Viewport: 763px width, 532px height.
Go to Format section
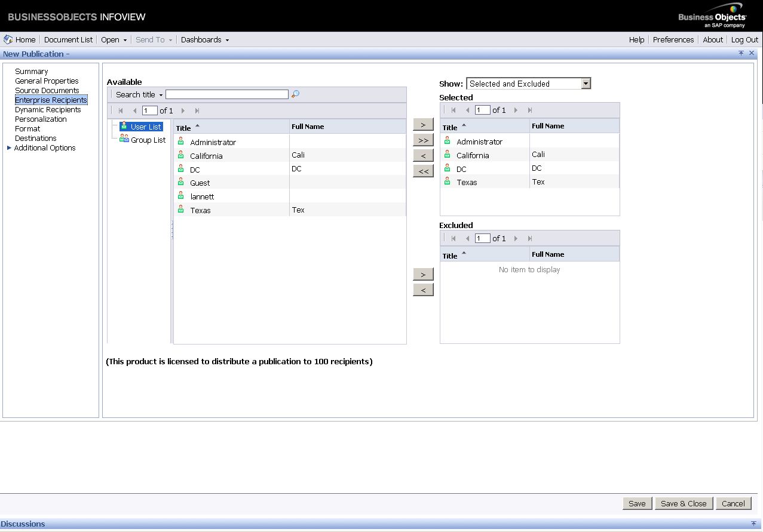click(x=27, y=128)
